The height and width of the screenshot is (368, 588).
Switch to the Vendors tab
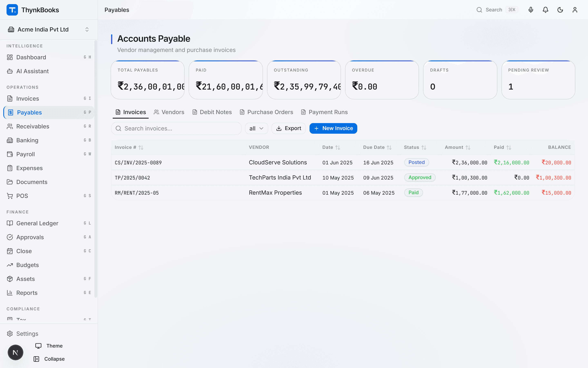(169, 112)
